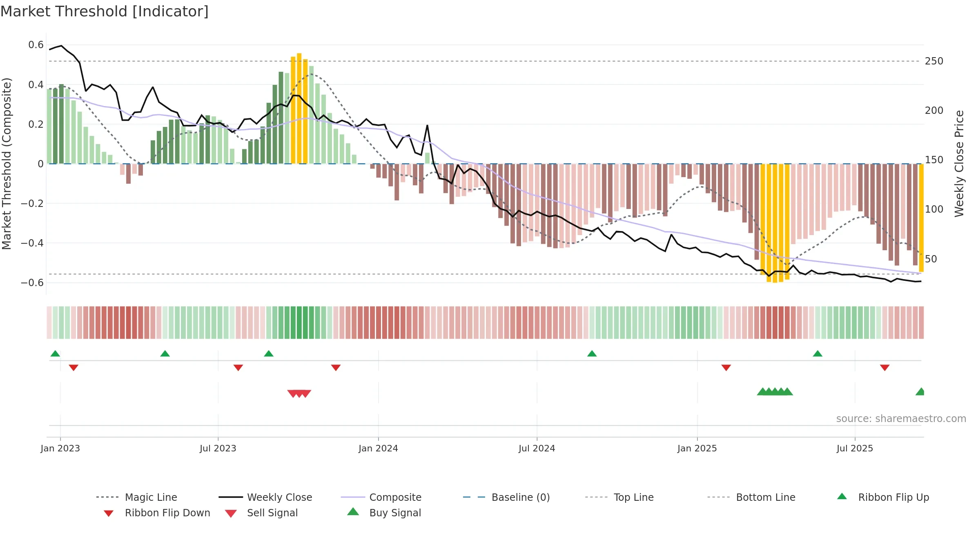Click the Market Threshold [Indicator] chart title
Viewport: 980px width, 551px height.
[x=105, y=11]
